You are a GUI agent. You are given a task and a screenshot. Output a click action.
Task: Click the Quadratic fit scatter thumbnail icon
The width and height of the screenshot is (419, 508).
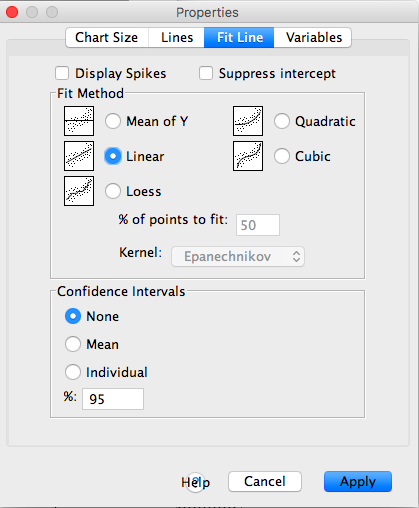(248, 121)
